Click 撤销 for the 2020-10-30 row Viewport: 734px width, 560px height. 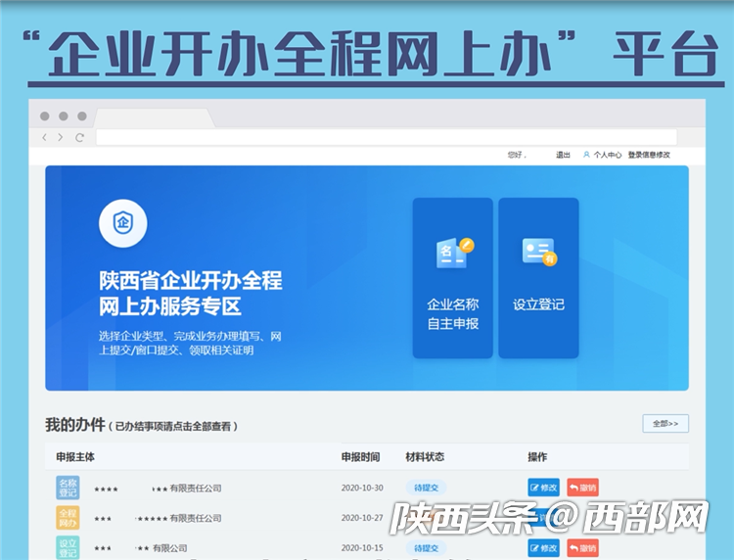tap(583, 488)
